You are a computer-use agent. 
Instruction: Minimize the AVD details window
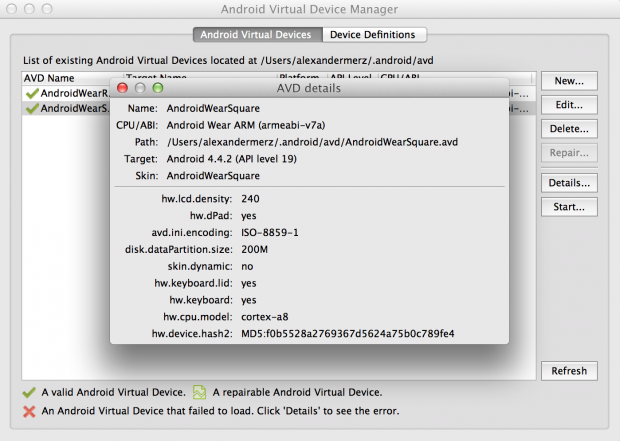[140, 88]
